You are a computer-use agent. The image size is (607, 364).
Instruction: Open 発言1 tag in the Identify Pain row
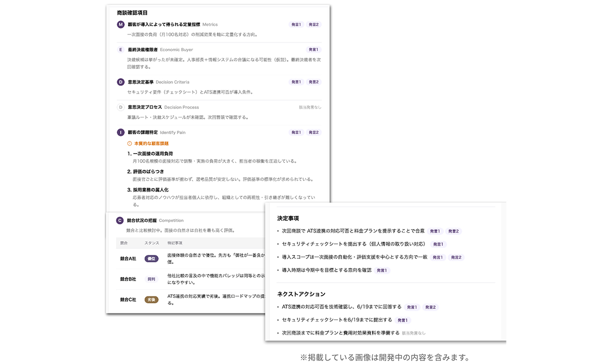tap(296, 132)
